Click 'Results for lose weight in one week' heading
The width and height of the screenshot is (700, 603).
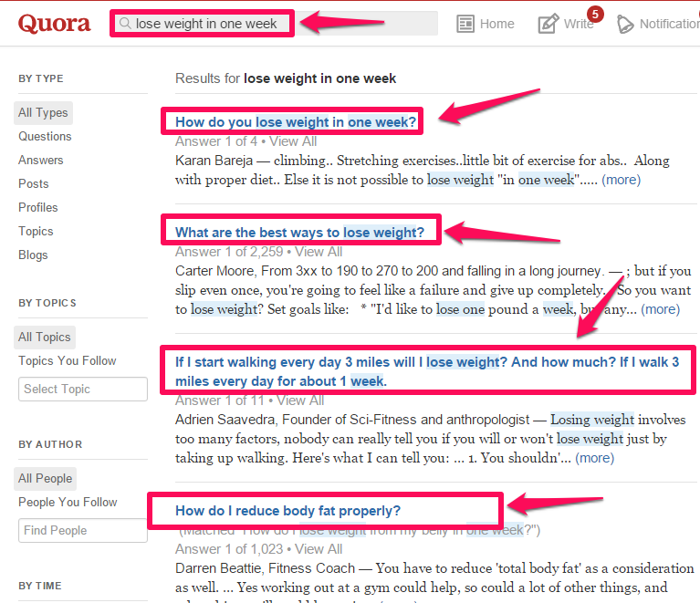point(286,78)
